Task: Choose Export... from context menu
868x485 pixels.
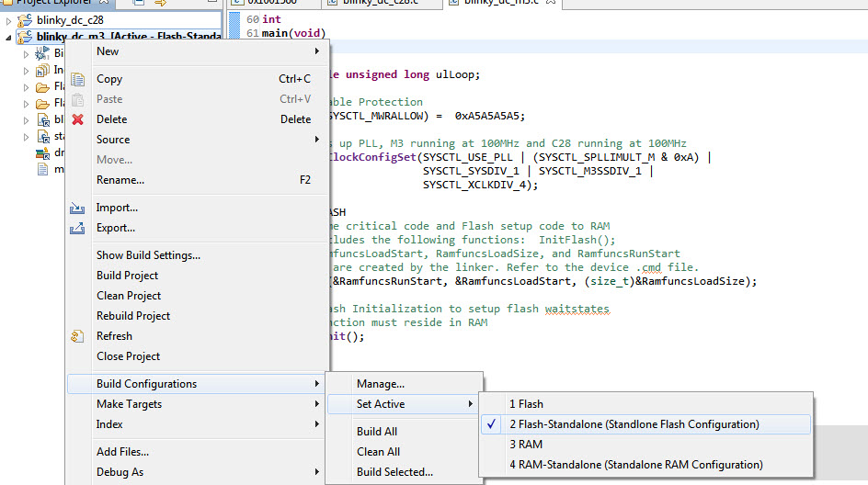Action: 196,228
